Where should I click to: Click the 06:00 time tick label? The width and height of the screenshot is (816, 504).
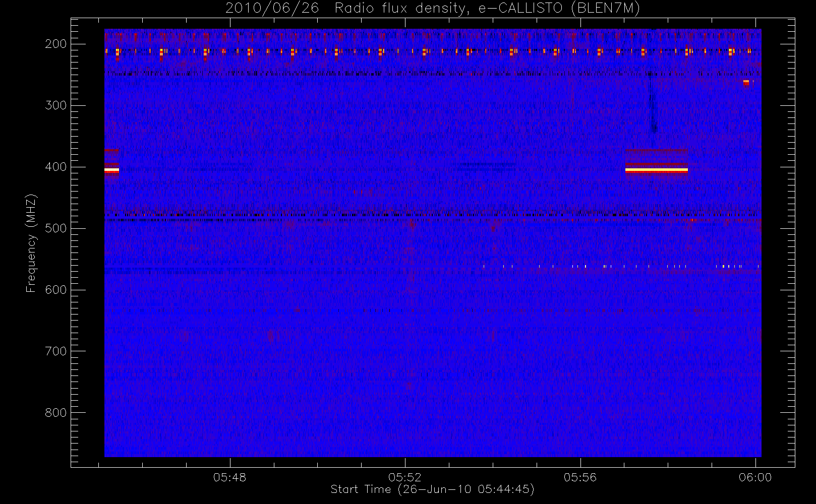tap(755, 477)
